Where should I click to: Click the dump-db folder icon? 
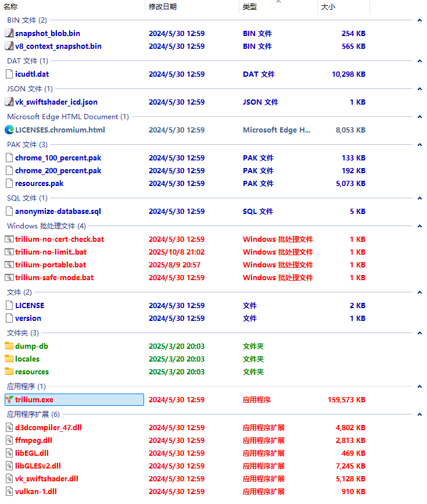point(9,346)
